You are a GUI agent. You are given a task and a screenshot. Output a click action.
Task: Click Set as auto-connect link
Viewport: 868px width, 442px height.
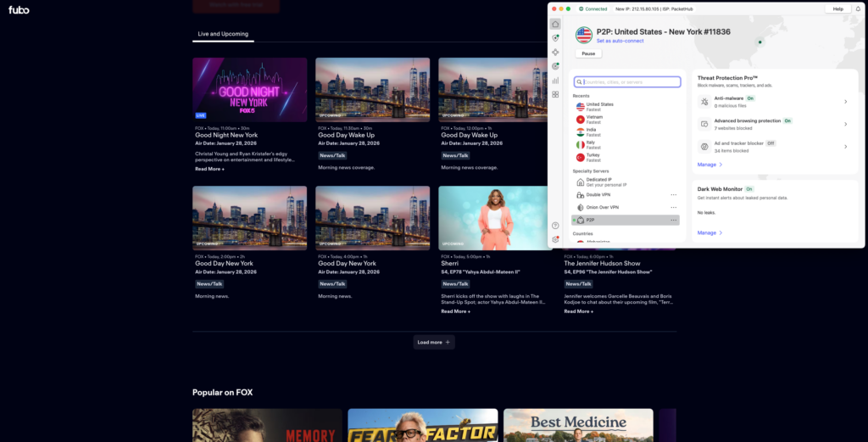(x=620, y=41)
